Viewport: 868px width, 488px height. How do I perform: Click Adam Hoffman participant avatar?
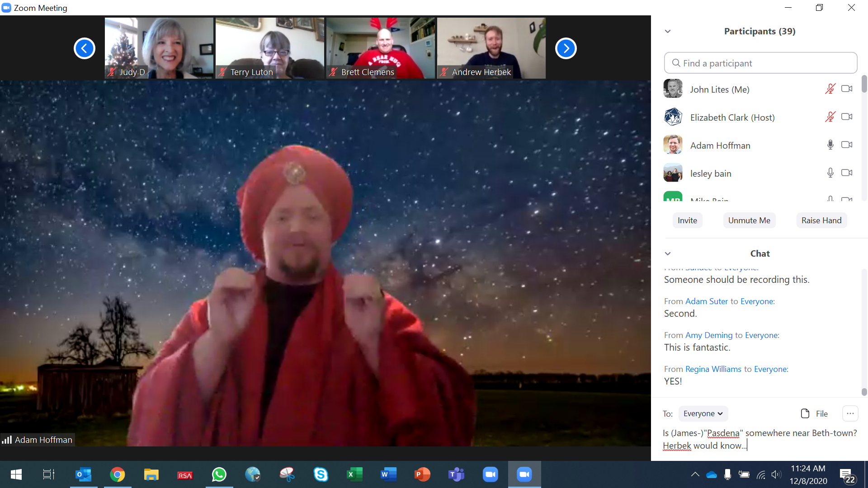pos(673,145)
